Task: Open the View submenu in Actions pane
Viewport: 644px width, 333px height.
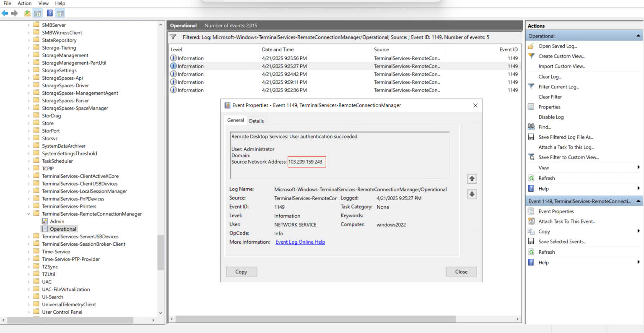Action: [543, 167]
